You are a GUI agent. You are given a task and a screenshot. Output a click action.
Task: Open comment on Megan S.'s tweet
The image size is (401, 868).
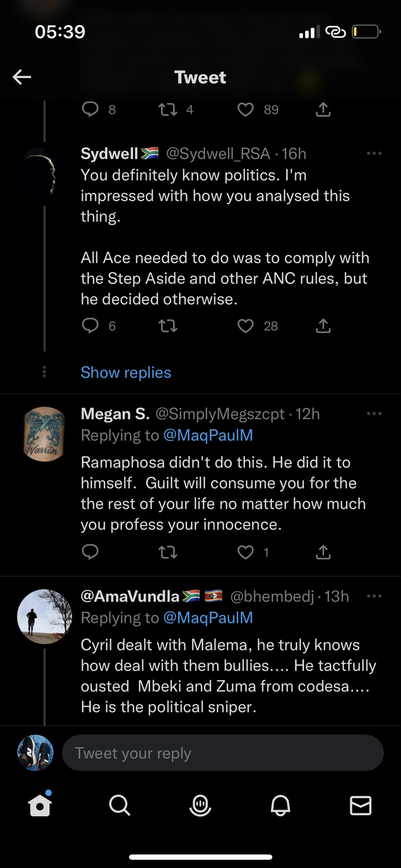click(90, 552)
